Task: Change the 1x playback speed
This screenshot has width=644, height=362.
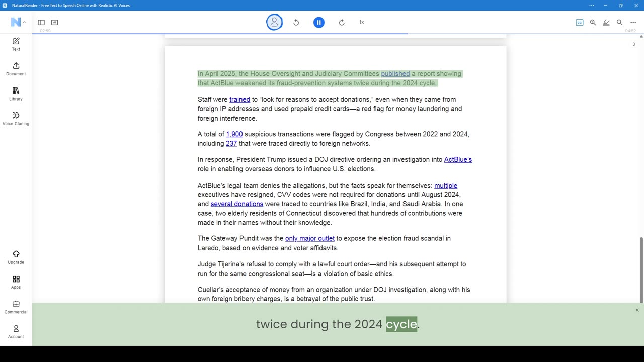Action: coord(362,22)
